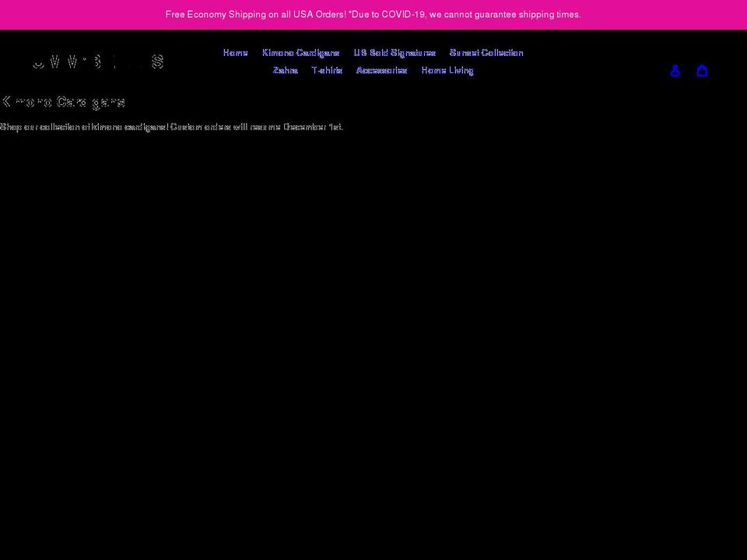This screenshot has height=560, width=747.
Task: Open the Zahra menu item
Action: (x=286, y=71)
